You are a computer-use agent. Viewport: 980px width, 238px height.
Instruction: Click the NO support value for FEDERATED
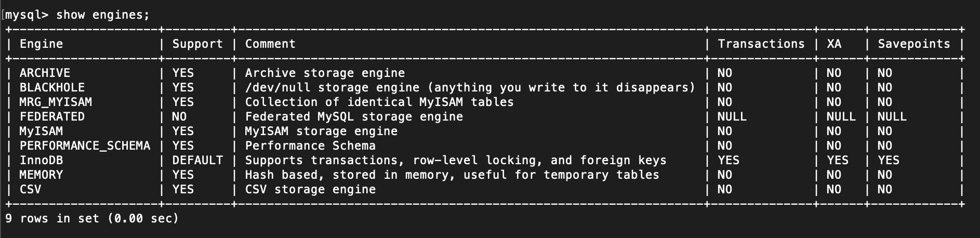pyautogui.click(x=179, y=117)
